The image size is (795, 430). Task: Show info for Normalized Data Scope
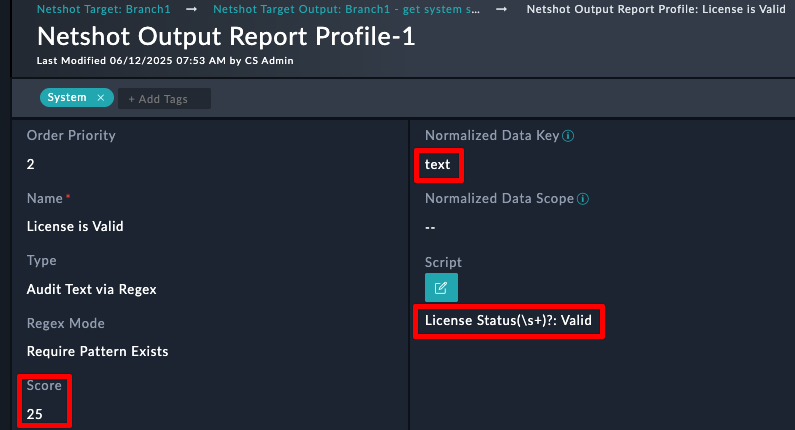tap(583, 199)
